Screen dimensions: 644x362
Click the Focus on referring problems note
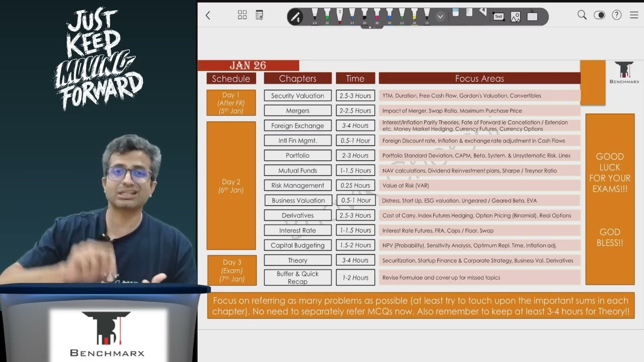click(x=421, y=306)
